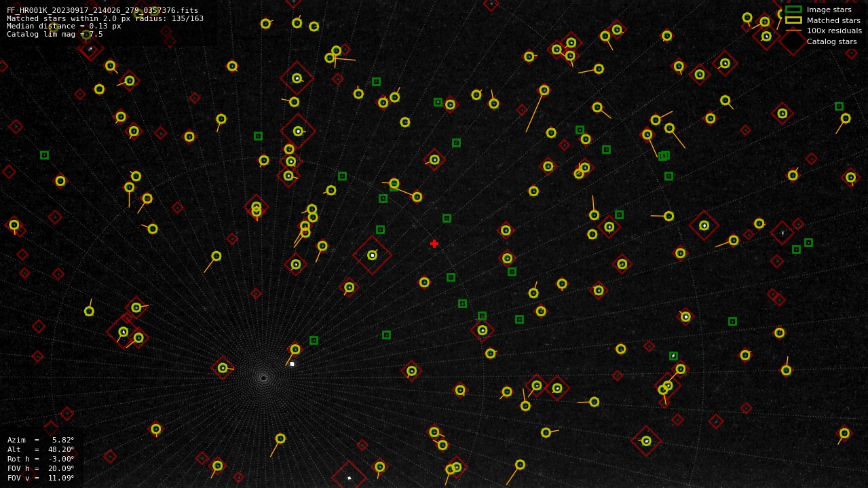This screenshot has height=488, width=868.
Task: Click the orange 100x residuals legend line
Action: [793, 31]
